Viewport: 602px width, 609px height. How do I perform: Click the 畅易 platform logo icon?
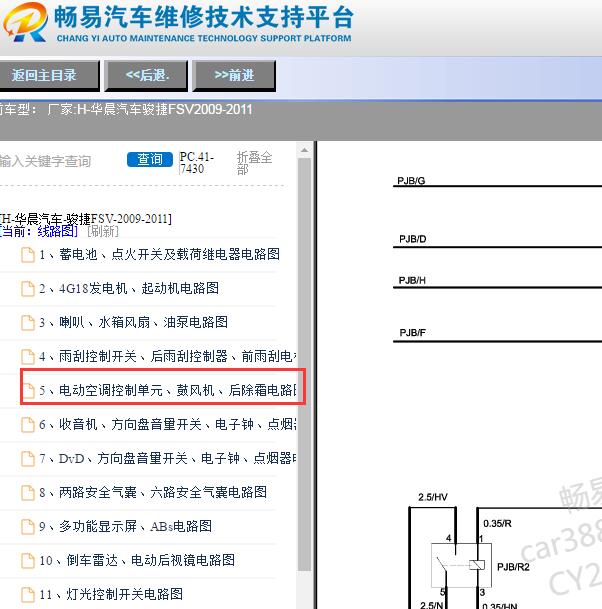pyautogui.click(x=25, y=22)
